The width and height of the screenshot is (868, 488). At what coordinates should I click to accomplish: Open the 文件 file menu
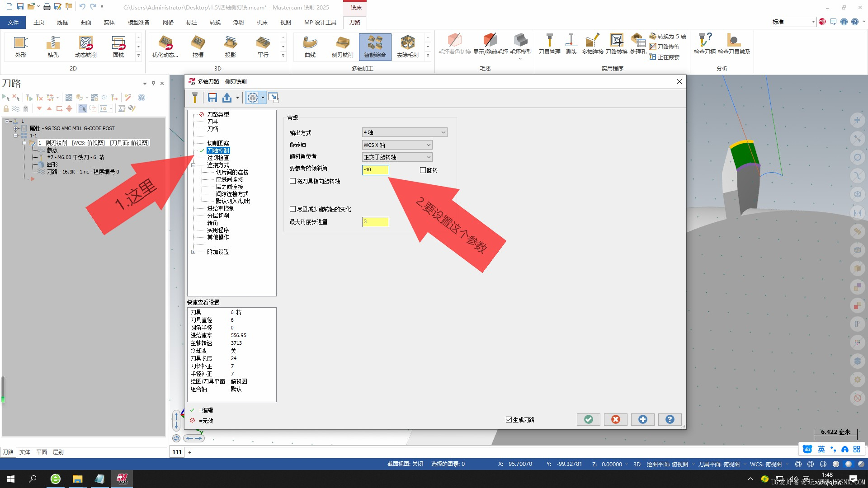[x=13, y=22]
